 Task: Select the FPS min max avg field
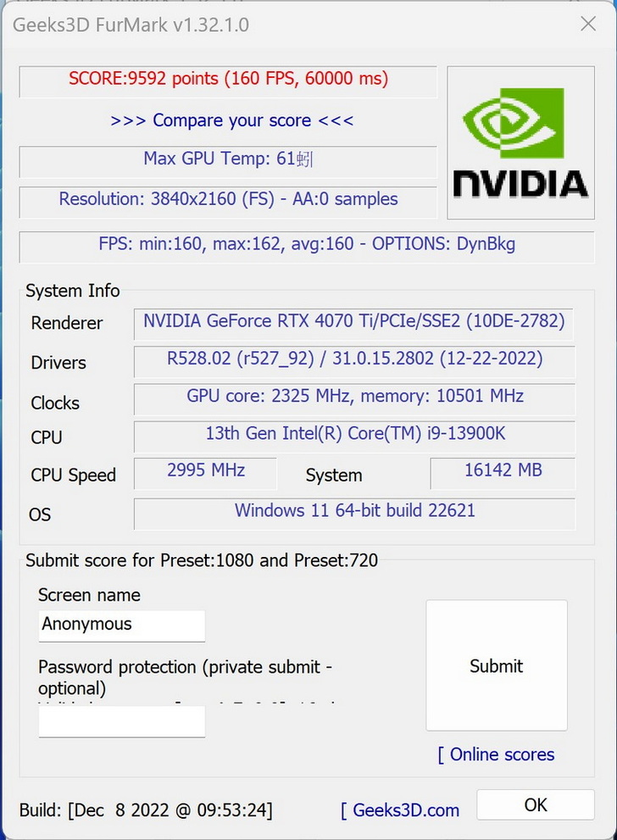307,245
